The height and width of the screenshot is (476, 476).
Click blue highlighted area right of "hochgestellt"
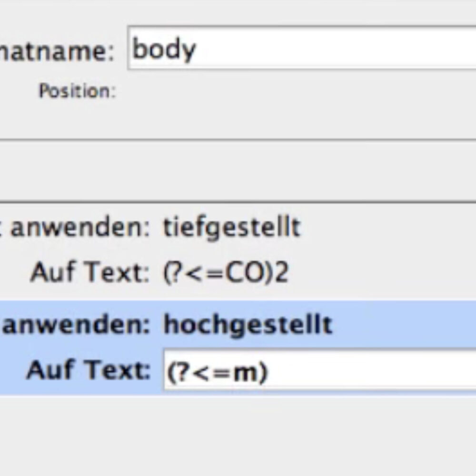coord(404,325)
